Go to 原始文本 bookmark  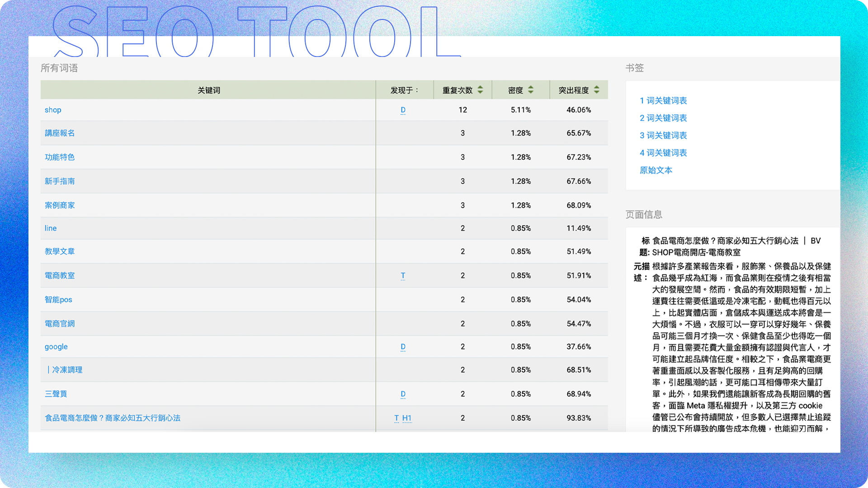[x=656, y=170]
